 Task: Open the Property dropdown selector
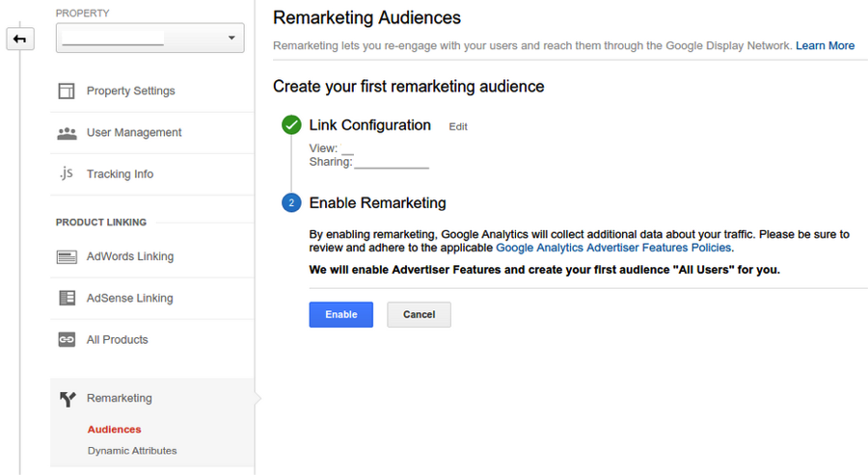click(150, 39)
